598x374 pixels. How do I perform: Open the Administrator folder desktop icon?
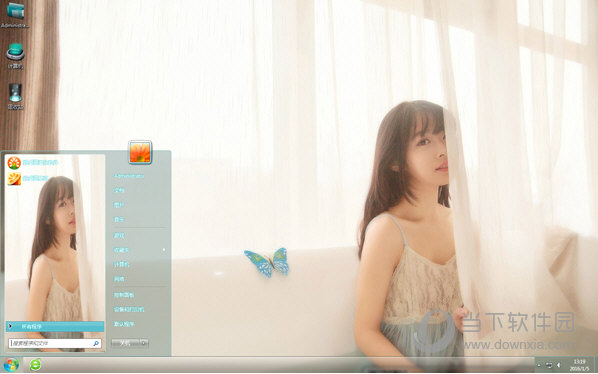15,14
